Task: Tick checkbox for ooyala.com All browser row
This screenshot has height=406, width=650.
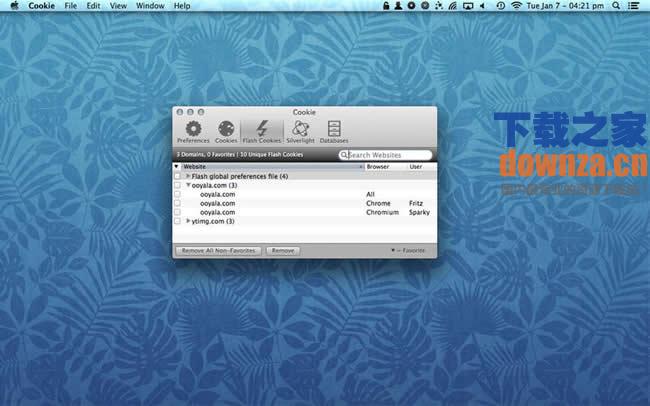Action: coord(177,194)
